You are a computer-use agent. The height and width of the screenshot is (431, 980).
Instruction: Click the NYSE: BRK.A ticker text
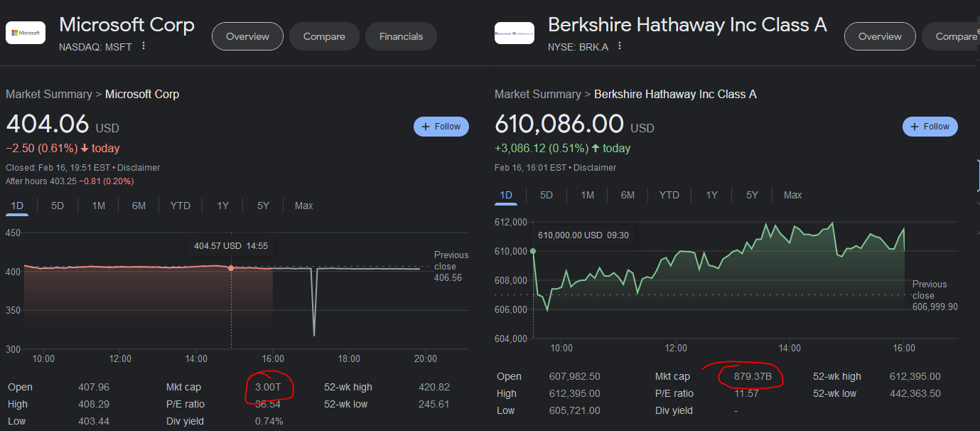[578, 47]
